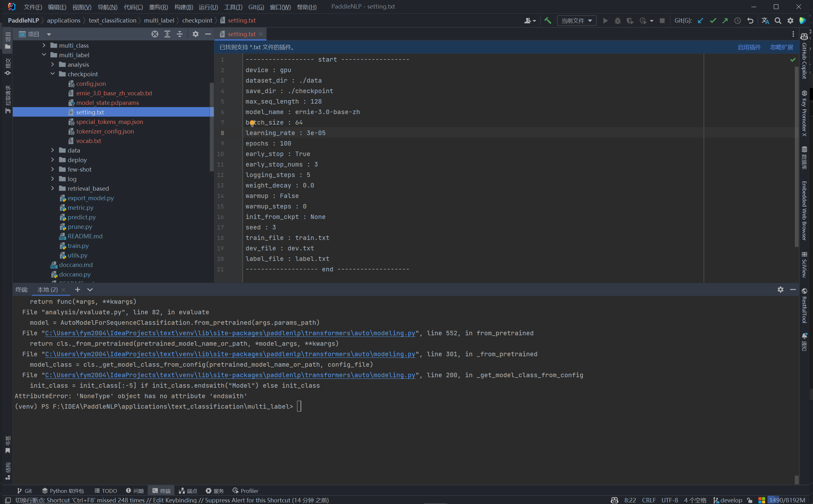Screen dimensions: 813x504
Task: Collapse all icon in project panel
Action: point(179,34)
